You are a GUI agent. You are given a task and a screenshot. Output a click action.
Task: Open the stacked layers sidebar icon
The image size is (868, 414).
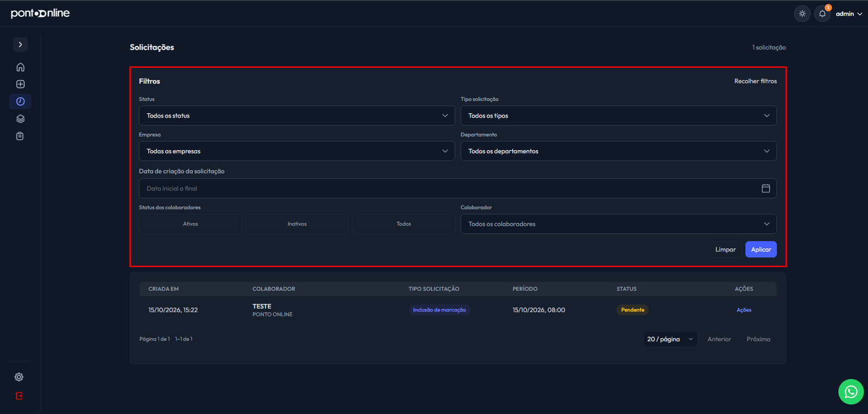(x=20, y=119)
